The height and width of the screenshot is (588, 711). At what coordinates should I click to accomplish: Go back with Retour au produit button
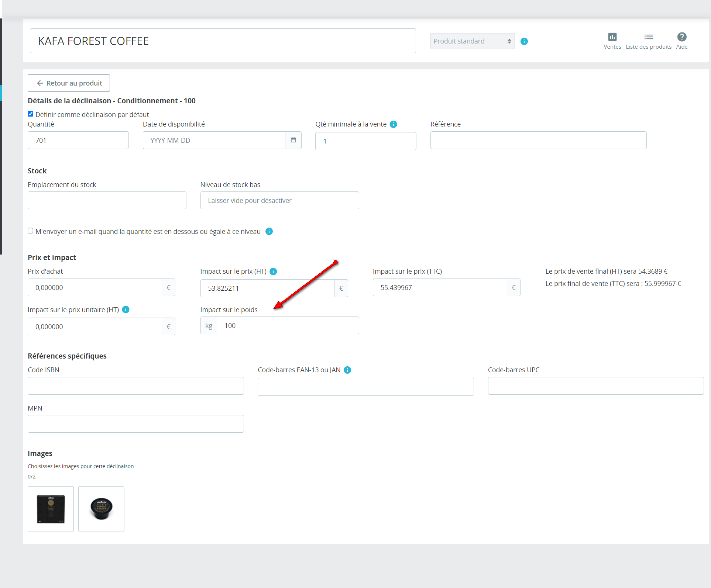point(69,83)
